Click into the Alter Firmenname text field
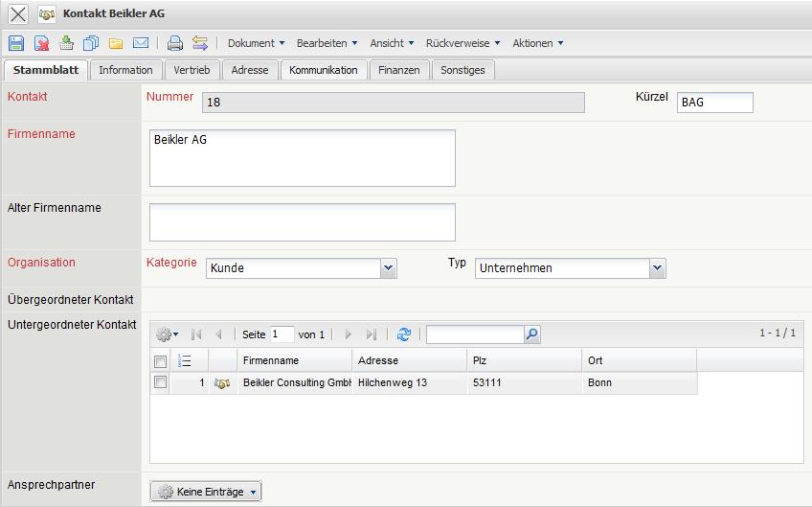Viewport: 812px width, 507px height. click(x=302, y=222)
